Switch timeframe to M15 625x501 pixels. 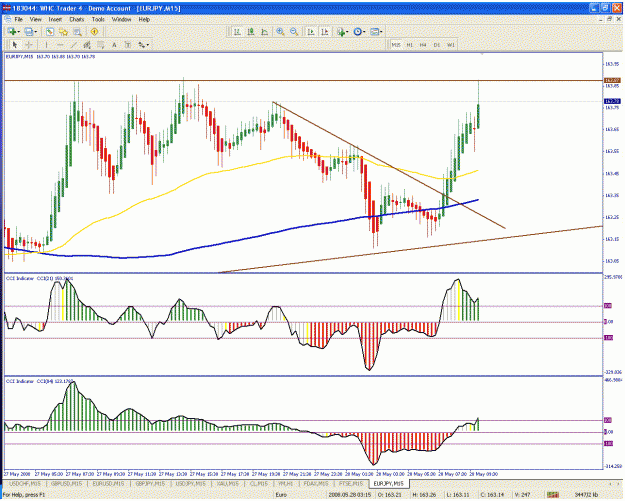point(396,45)
